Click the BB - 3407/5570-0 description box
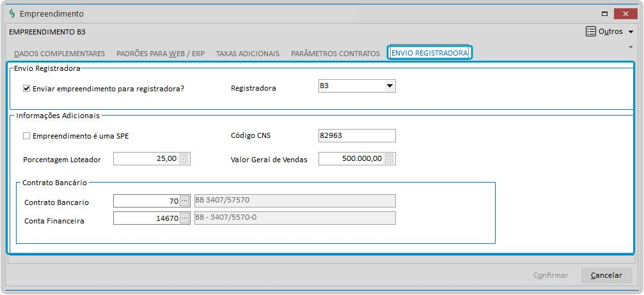 click(295, 218)
